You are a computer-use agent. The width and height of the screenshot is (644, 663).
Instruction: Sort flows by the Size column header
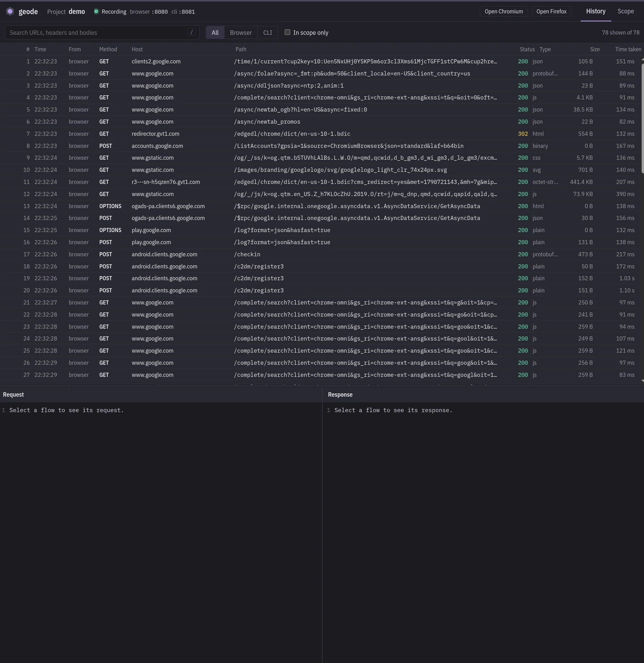pos(595,50)
